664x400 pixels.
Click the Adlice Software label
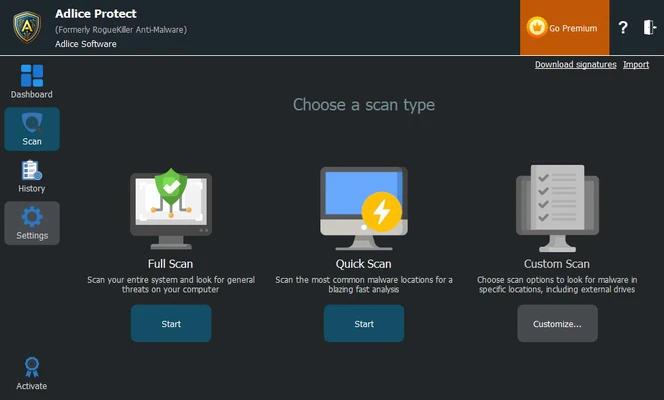[x=86, y=44]
